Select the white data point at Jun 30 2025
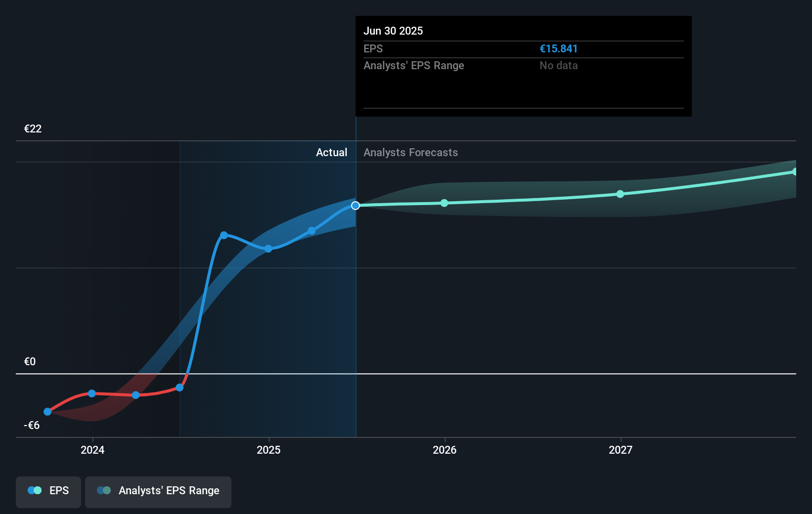Screen dimensions: 812x514 355,206
